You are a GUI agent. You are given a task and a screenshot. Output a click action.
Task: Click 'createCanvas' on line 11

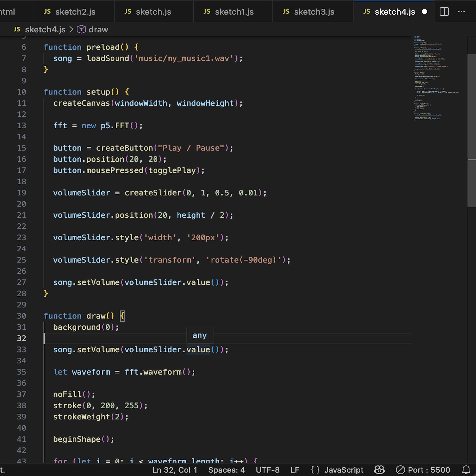coord(82,103)
